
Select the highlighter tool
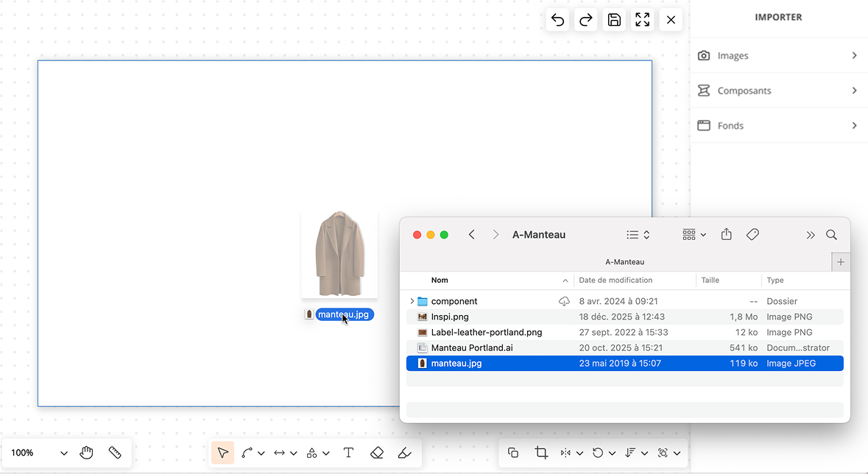click(404, 453)
